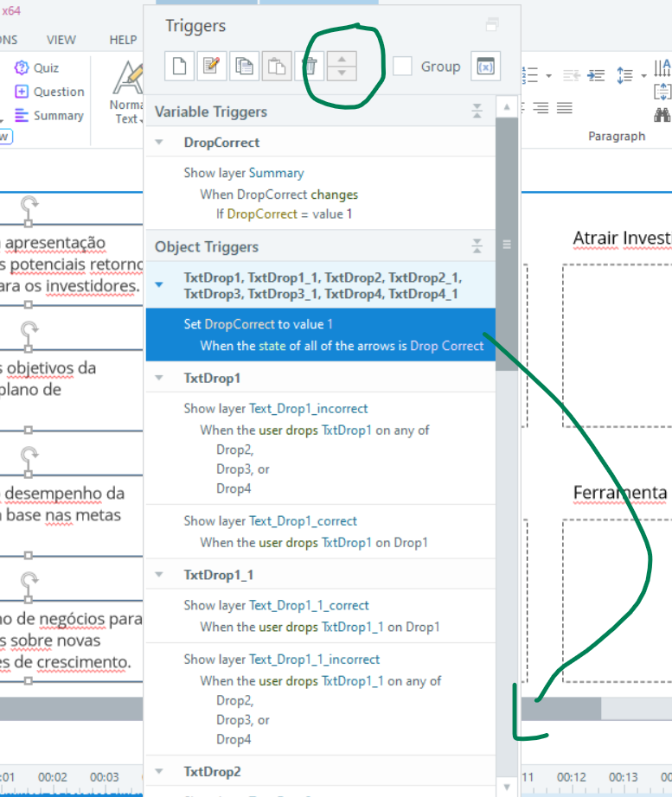Click the Text_Drop1_correct layer link
Image resolution: width=672 pixels, height=797 pixels.
tap(303, 521)
